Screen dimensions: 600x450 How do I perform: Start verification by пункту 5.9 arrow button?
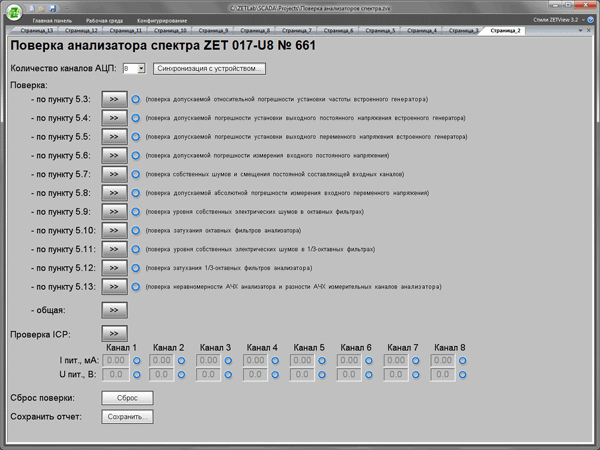pos(114,212)
